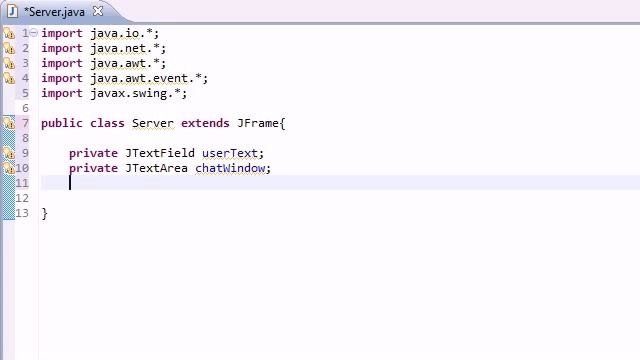Click the class name 'Server' in the declaration
The image size is (640, 360).
tap(153, 123)
